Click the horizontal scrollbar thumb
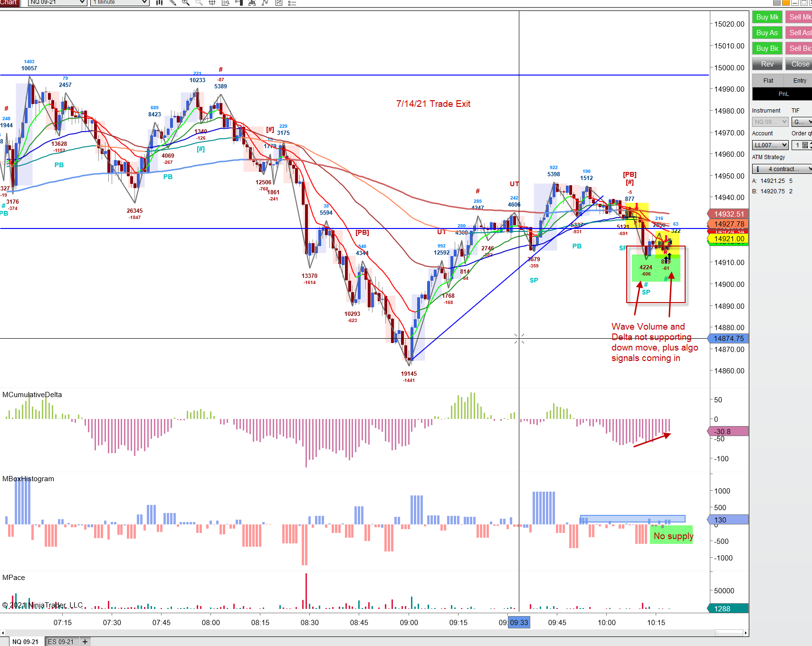 click(729, 633)
